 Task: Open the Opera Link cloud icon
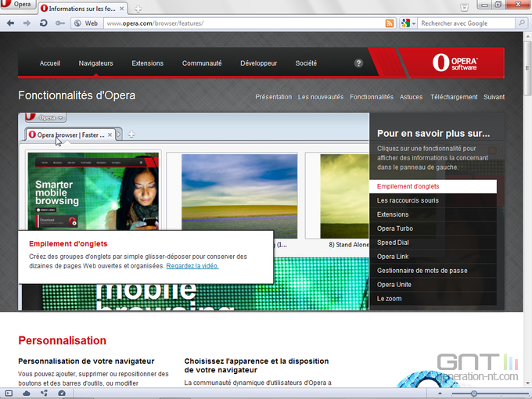(x=27, y=394)
